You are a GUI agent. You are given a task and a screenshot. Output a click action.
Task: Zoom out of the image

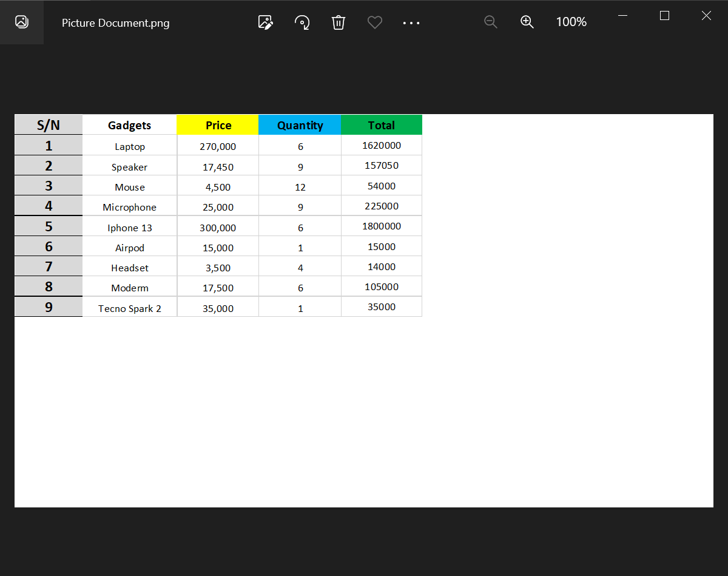[x=490, y=21]
